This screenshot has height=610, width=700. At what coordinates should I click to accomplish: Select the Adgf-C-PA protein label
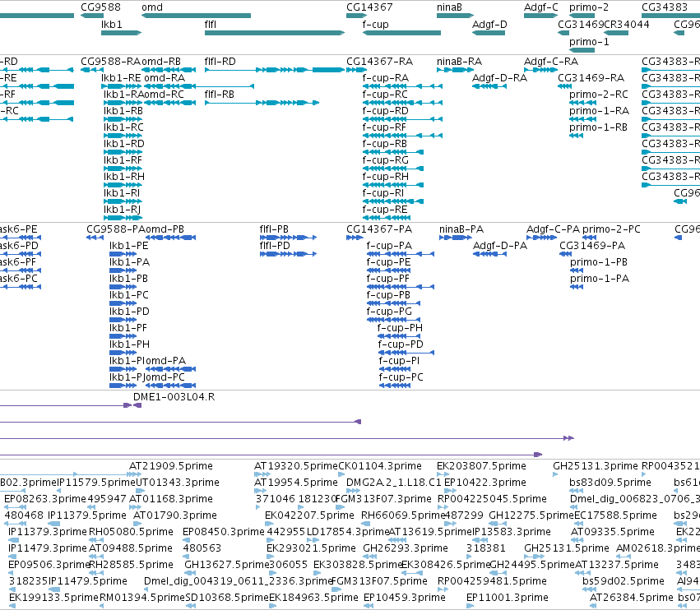(x=553, y=229)
